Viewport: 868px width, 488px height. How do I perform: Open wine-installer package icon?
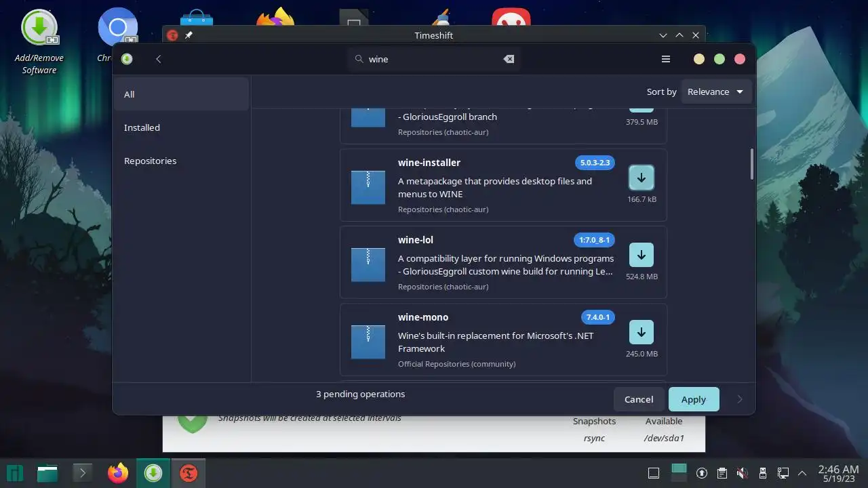[x=368, y=187]
